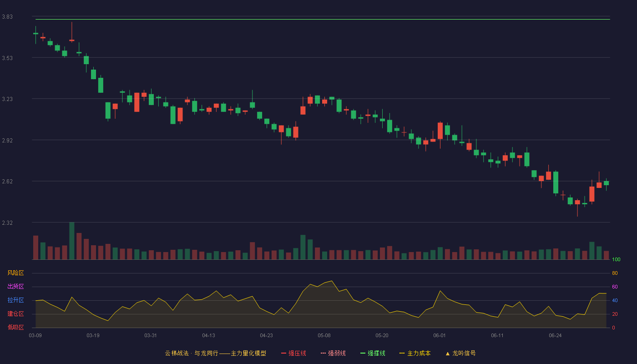This screenshot has width=637, height=364.
Task: Click the 风险区 zone label
Action: click(x=15, y=273)
